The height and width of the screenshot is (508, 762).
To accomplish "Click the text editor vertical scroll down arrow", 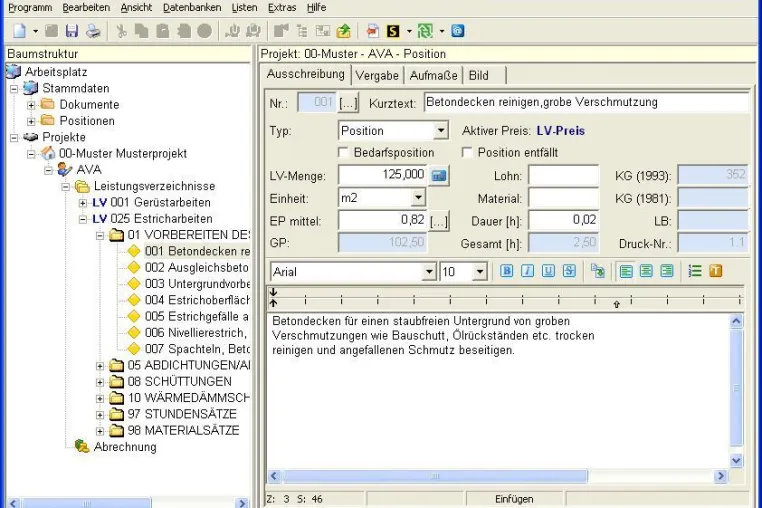I will tap(736, 460).
